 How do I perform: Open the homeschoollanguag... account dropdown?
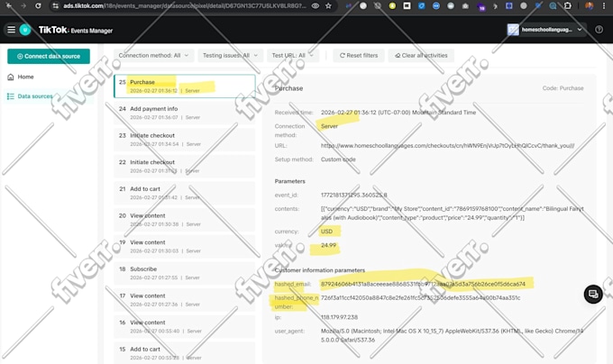point(546,30)
